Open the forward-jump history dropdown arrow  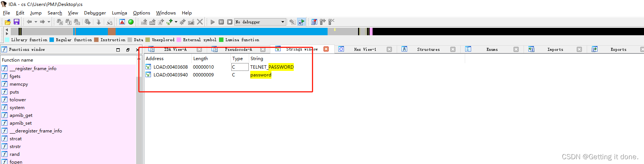pos(49,22)
